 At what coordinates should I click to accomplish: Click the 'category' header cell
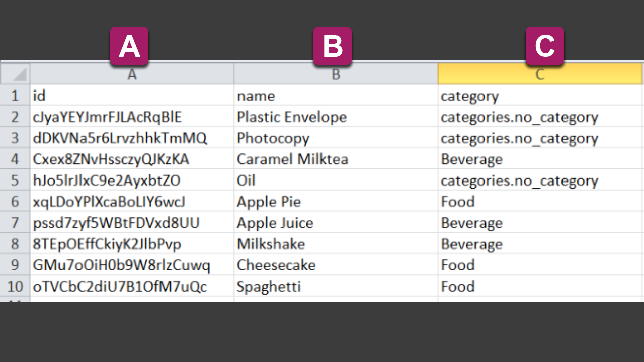click(x=540, y=95)
